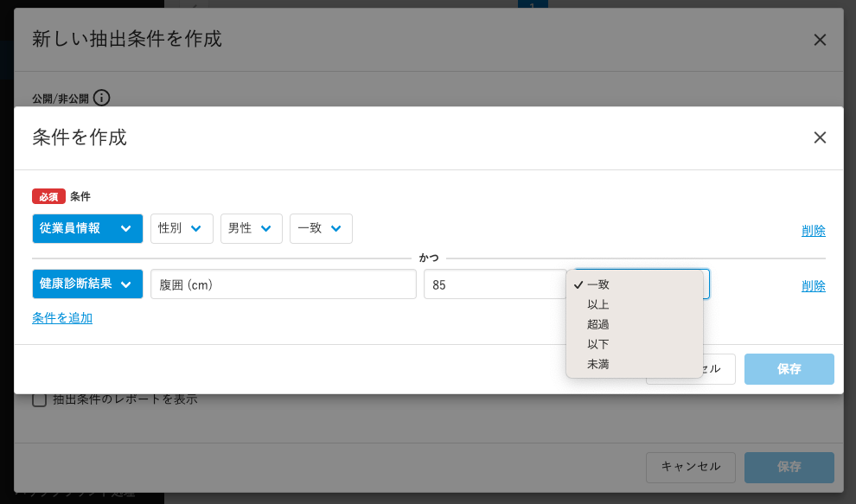This screenshot has width=856, height=504.
Task: Pick 以下 in the operator list
Action: 598,344
